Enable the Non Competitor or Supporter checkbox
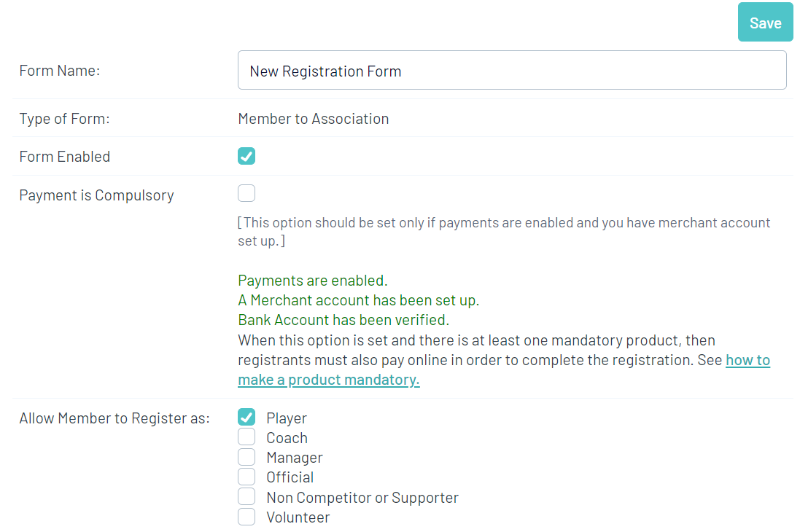Image resolution: width=800 pixels, height=532 pixels. pos(246,497)
